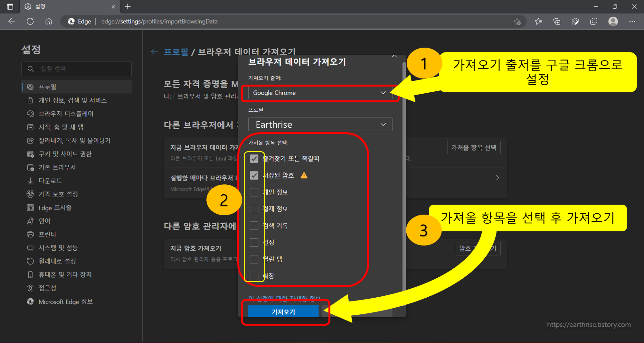Viewport: 644px width, 343px height.
Task: Select 시스템 및 성능 in sidebar
Action: 77,248
